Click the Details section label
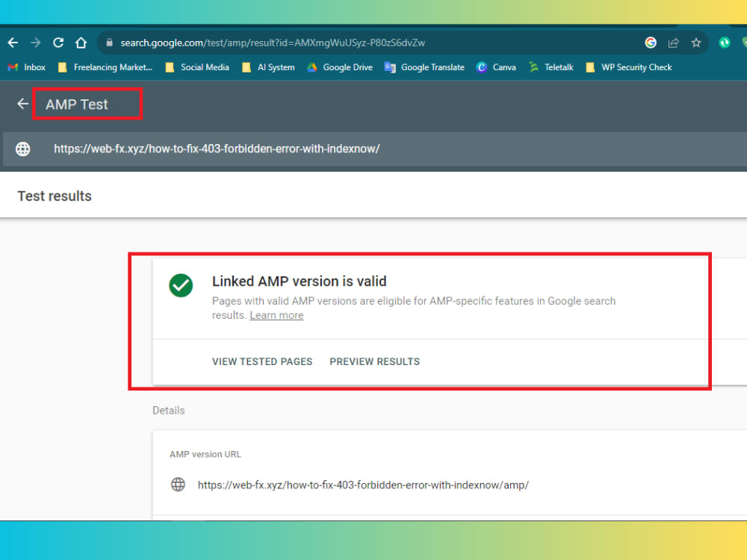Viewport: 747px width, 560px height. click(x=169, y=411)
